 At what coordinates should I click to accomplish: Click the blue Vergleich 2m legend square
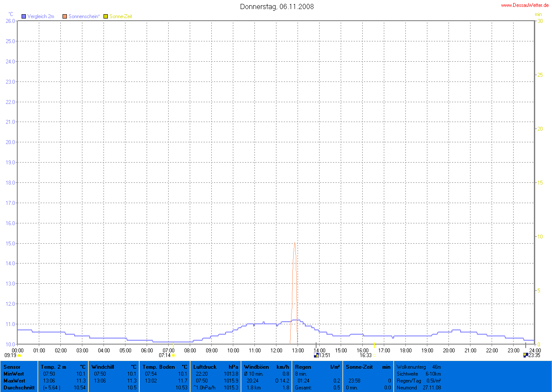[24, 16]
